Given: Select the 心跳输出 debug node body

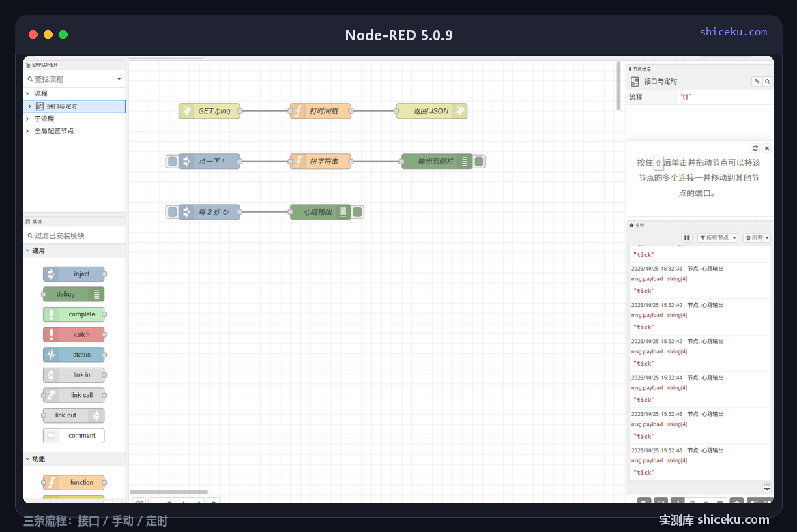Looking at the screenshot, I should [320, 211].
